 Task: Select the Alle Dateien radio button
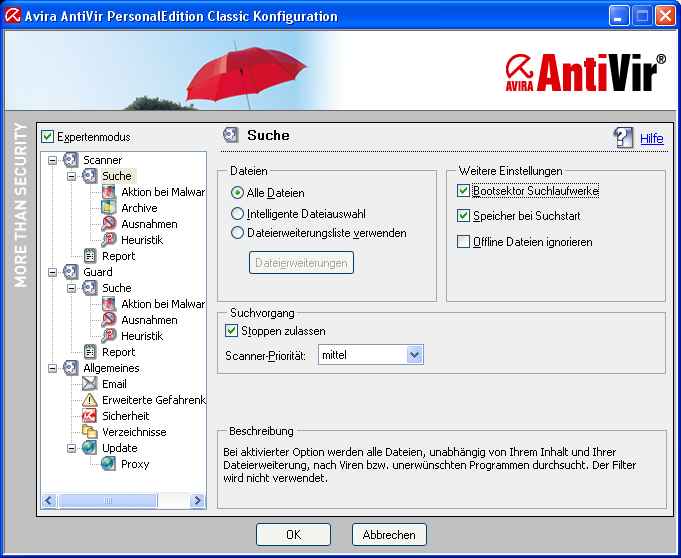click(x=237, y=192)
